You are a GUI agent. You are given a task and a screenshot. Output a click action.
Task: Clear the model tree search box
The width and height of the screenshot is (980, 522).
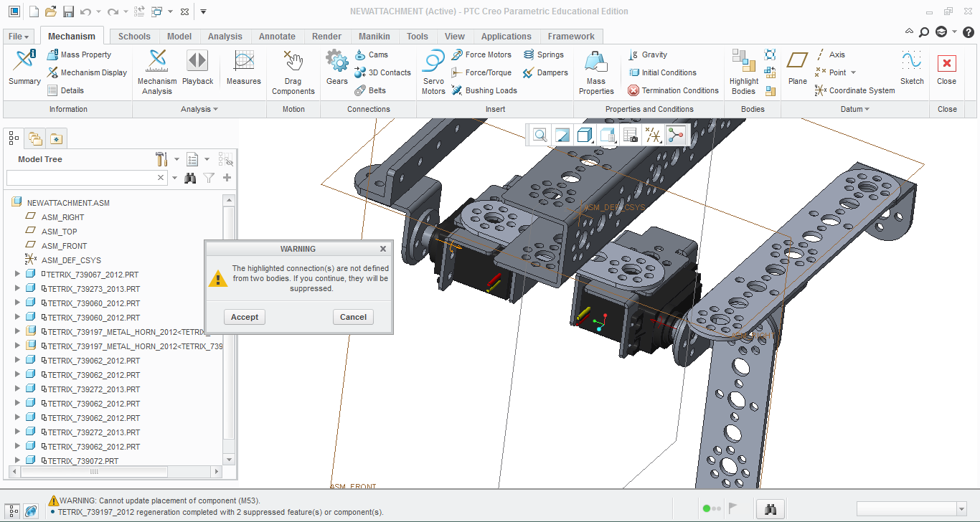pyautogui.click(x=161, y=177)
